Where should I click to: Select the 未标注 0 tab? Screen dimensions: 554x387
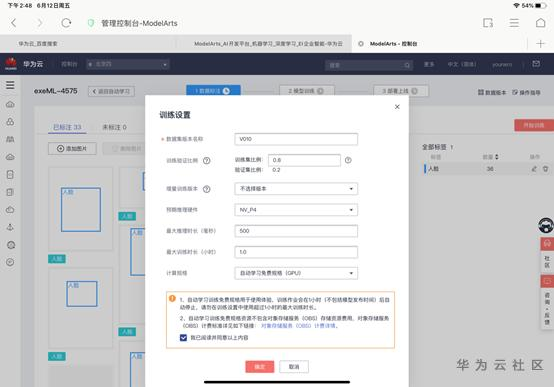click(x=114, y=127)
